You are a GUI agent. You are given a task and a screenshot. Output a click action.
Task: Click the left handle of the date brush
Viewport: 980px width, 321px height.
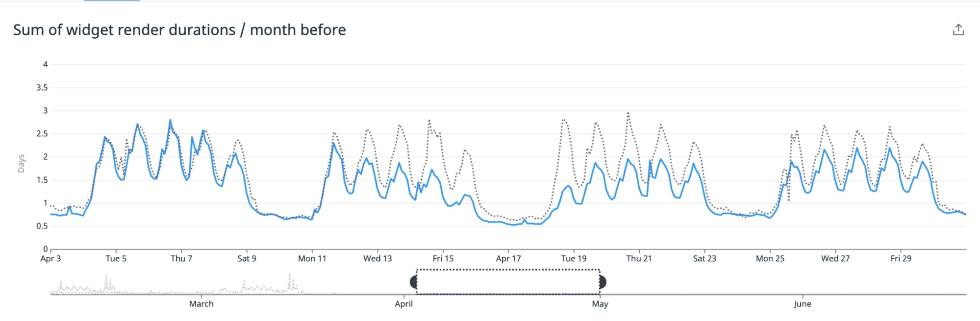coord(414,281)
